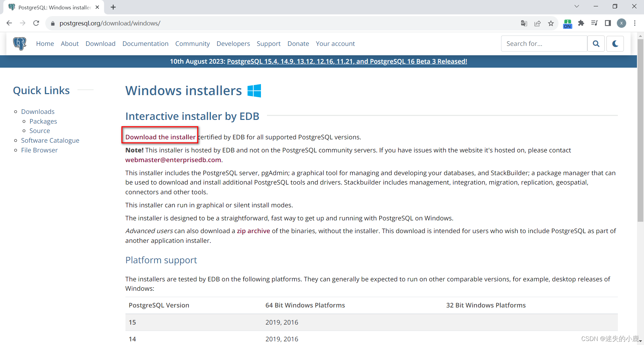The image size is (644, 345).
Task: Bookmark this page with star icon
Action: click(x=551, y=23)
